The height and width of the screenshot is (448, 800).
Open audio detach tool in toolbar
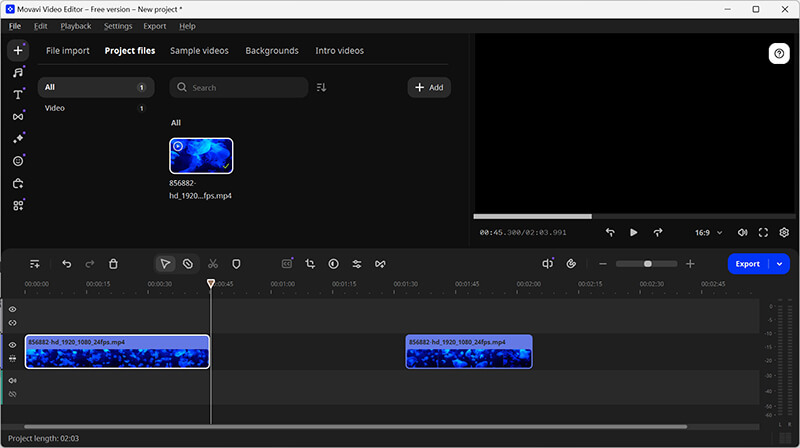pyautogui.click(x=547, y=264)
